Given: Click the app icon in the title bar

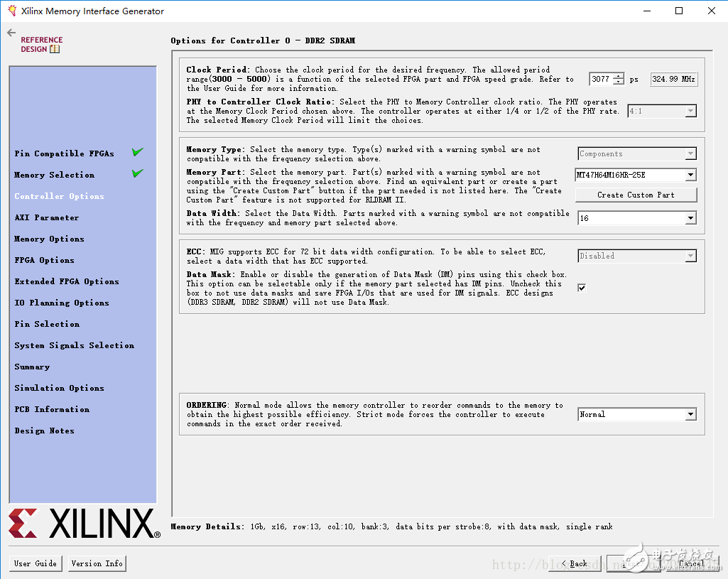Looking at the screenshot, I should [x=11, y=11].
